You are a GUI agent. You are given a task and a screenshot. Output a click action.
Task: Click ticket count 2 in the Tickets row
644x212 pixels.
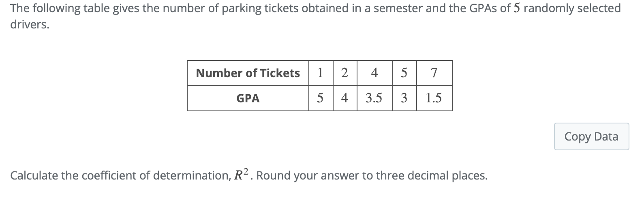click(x=344, y=73)
